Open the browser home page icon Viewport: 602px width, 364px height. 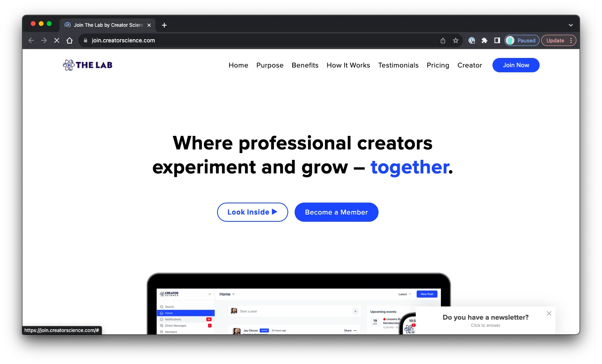(x=70, y=40)
